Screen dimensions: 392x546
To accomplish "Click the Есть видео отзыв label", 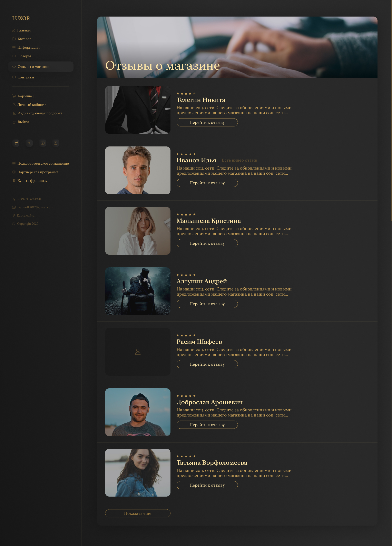I will click(x=239, y=160).
